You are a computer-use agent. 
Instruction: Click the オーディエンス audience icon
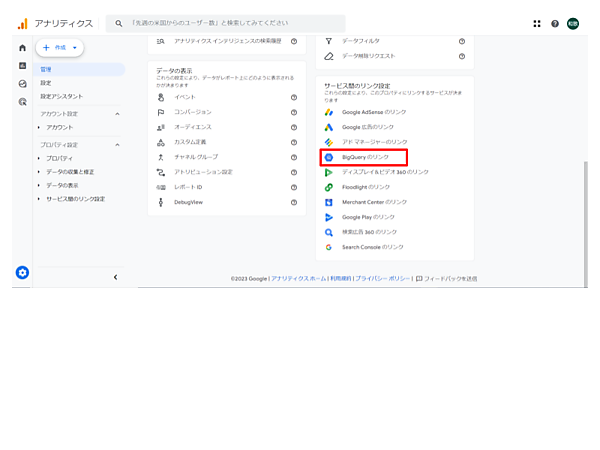(161, 127)
